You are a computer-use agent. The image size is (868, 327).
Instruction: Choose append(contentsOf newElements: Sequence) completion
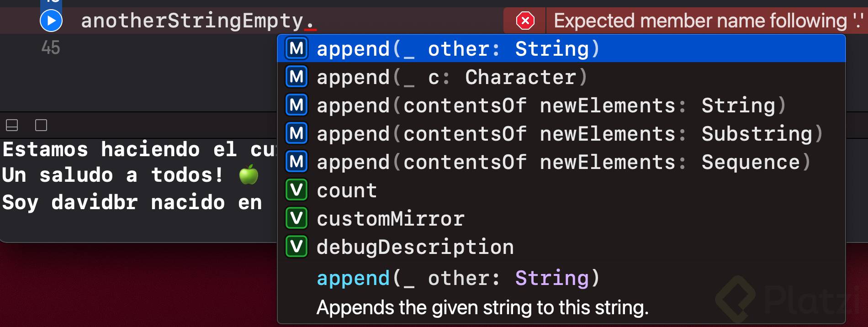coord(563,162)
